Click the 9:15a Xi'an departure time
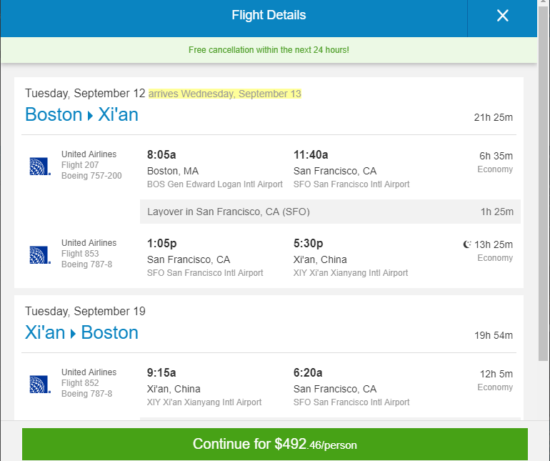Screen dimensions: 550x461 [161, 373]
